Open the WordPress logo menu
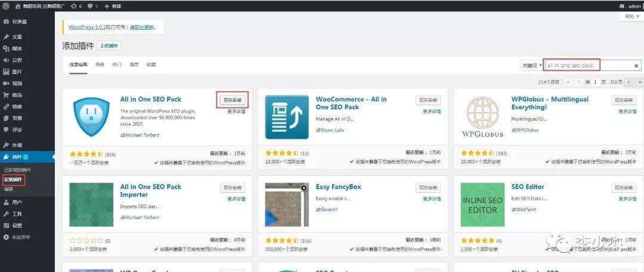The height and width of the screenshot is (272, 644). coord(6,6)
